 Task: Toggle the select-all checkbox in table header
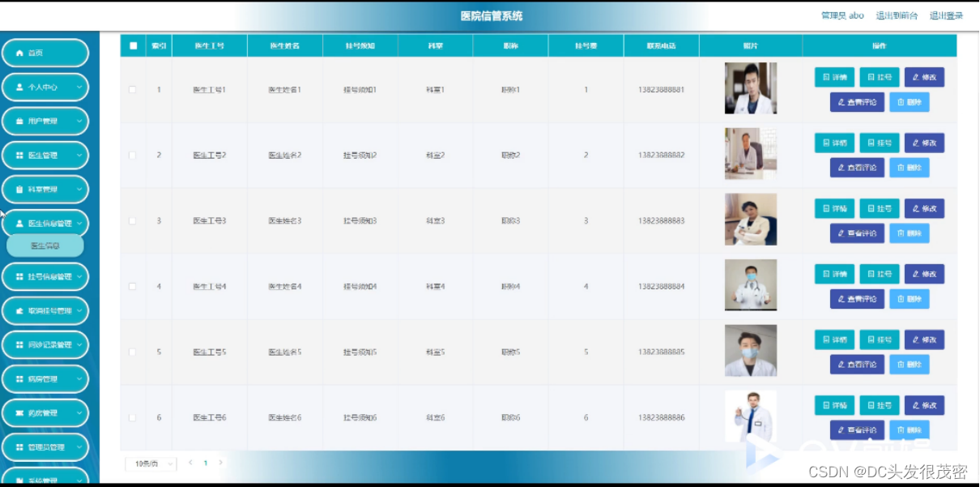coord(133,45)
